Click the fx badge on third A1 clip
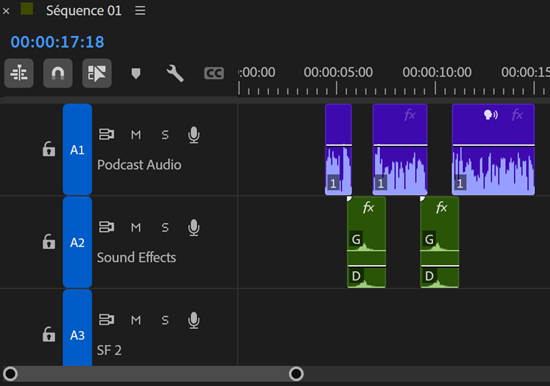Viewport: 550px width, 386px height. point(517,115)
